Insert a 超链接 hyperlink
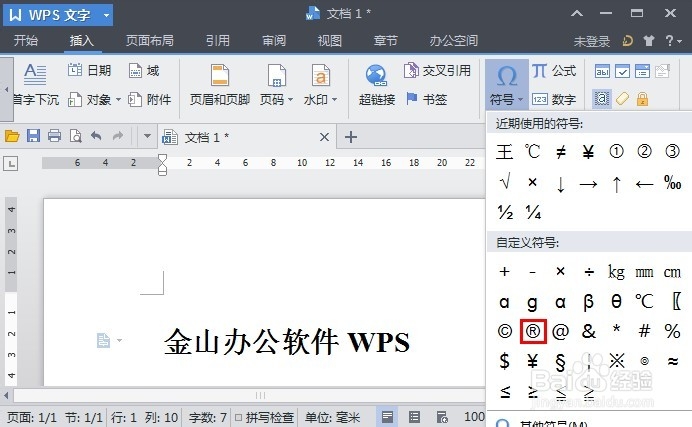Screen dimensions: 692x427 pos(376,86)
